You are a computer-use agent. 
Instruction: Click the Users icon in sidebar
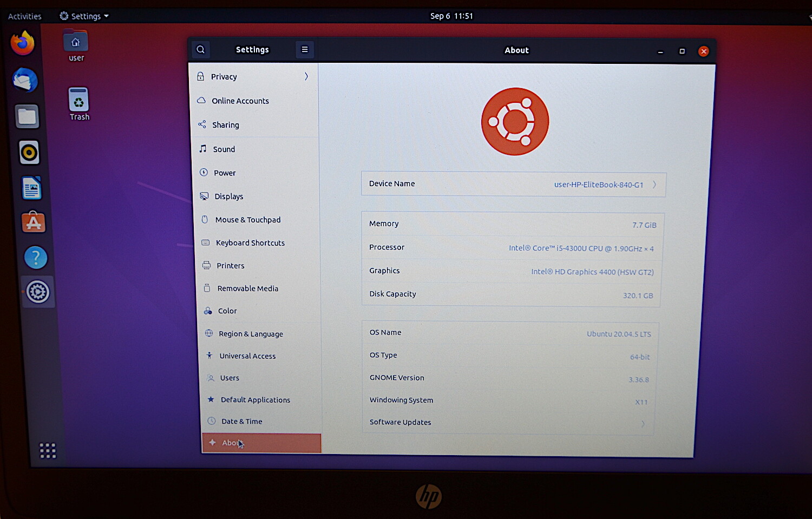click(211, 378)
